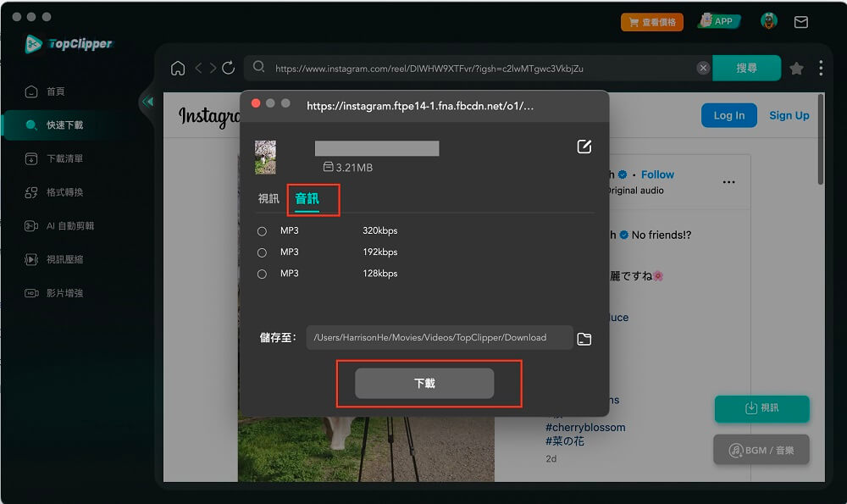847x504 pixels.
Task: Click the #菜の花 hashtag
Action: pos(564,441)
